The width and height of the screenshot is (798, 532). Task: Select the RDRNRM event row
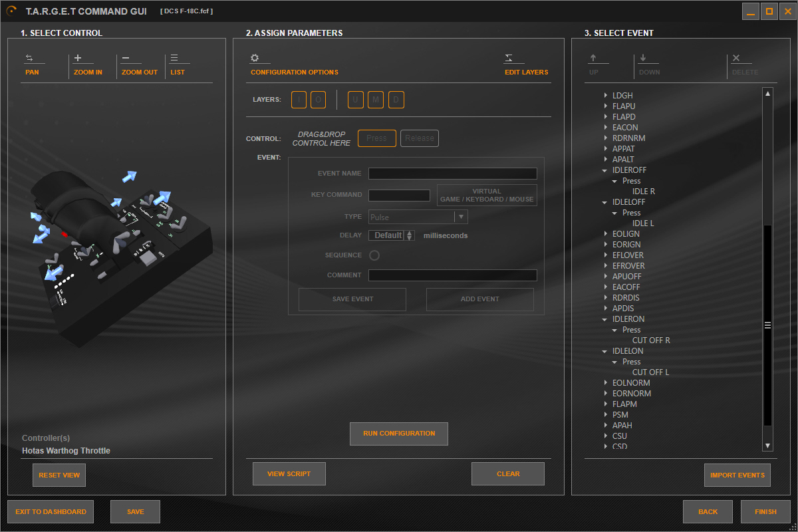[628, 138]
